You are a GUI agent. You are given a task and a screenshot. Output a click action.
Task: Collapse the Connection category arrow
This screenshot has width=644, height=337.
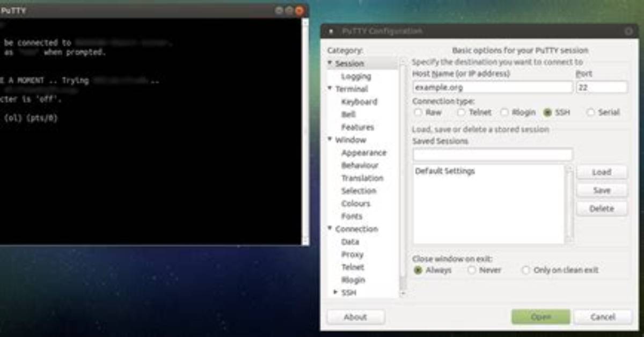pos(330,229)
